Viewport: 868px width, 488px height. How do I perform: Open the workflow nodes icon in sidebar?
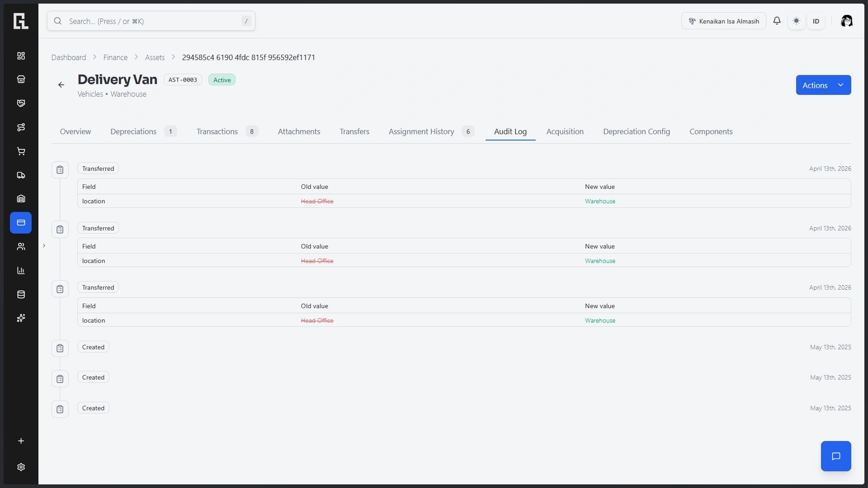(x=21, y=127)
